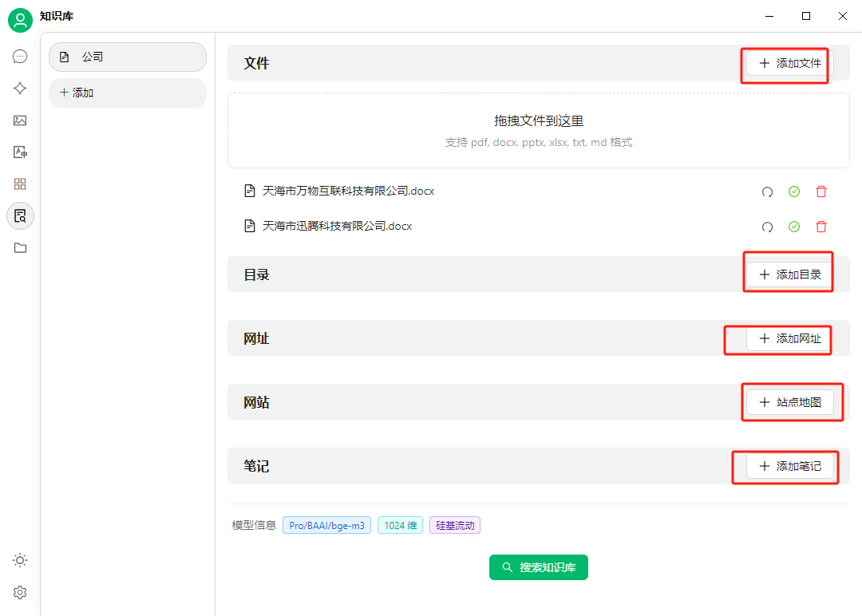
Task: Click the green status check for 迅腾科技 document
Action: (x=793, y=226)
